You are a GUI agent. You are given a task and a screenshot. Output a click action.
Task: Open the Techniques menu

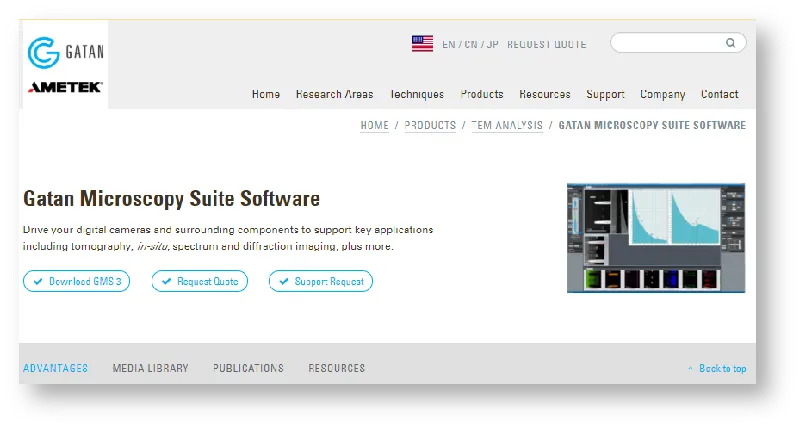pos(416,95)
